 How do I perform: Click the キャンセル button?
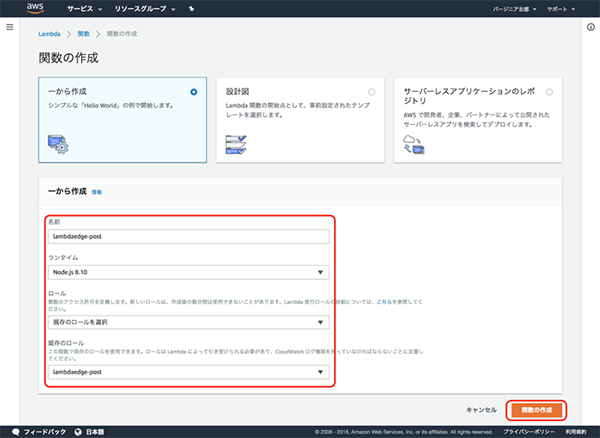point(481,410)
